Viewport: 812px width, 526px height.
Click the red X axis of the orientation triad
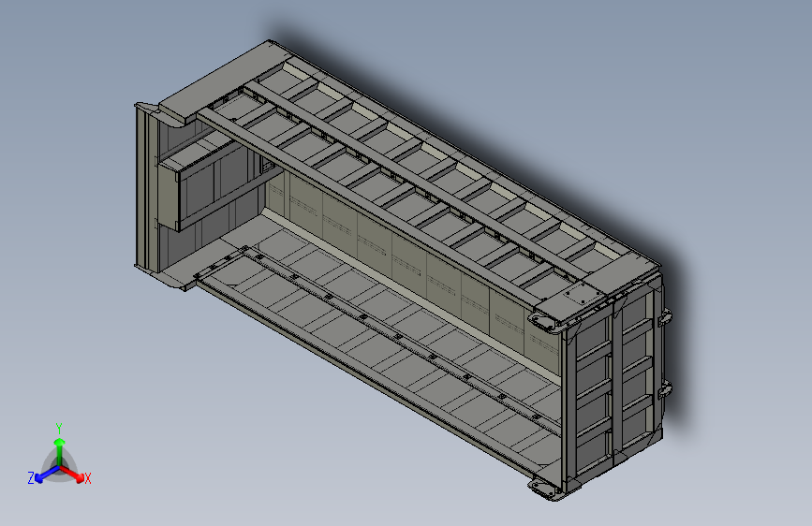(x=74, y=474)
